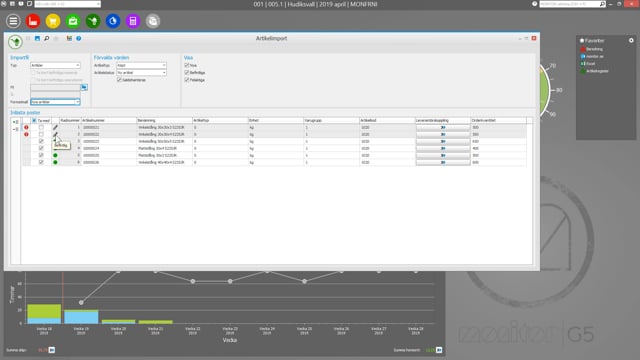Click the green status dot on row 6
This screenshot has height=360, width=640.
55,162
